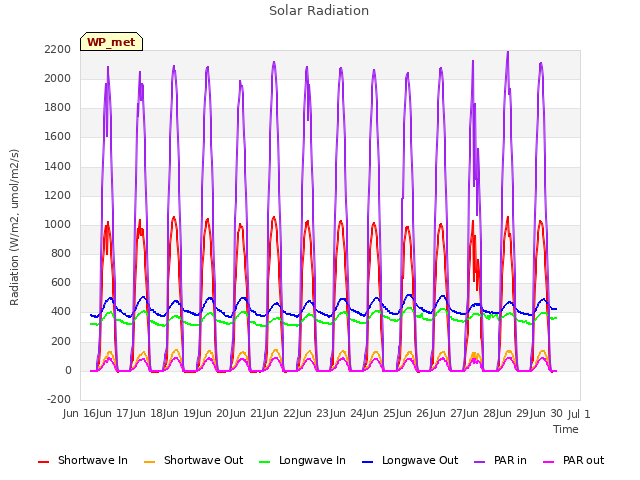Screen dimensions: 640x480
Task: Click the Longwave Out legend entry
Action: [410, 460]
